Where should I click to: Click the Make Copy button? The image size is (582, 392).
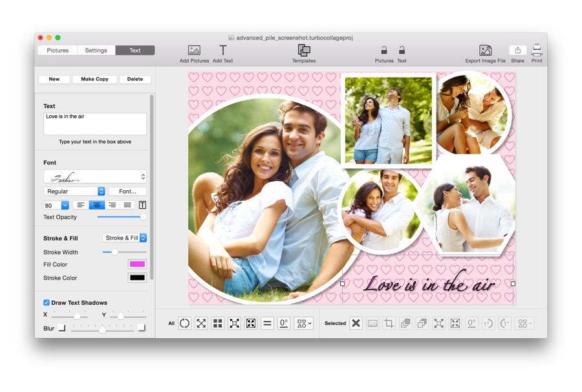click(x=94, y=80)
